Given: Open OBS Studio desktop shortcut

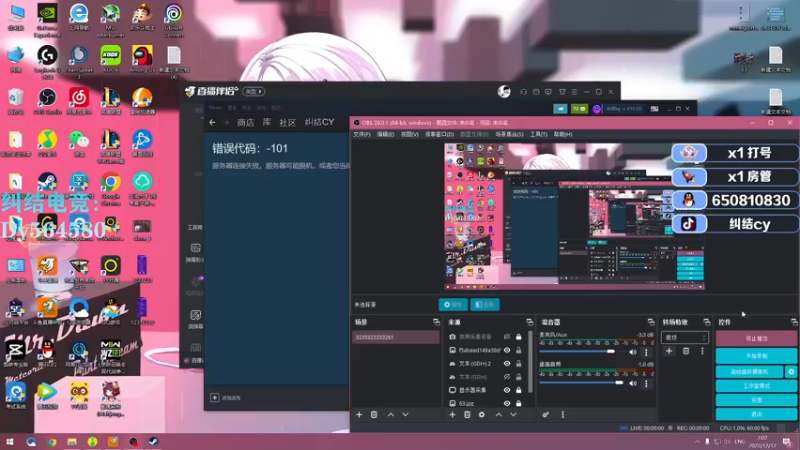Looking at the screenshot, I should tap(47, 101).
